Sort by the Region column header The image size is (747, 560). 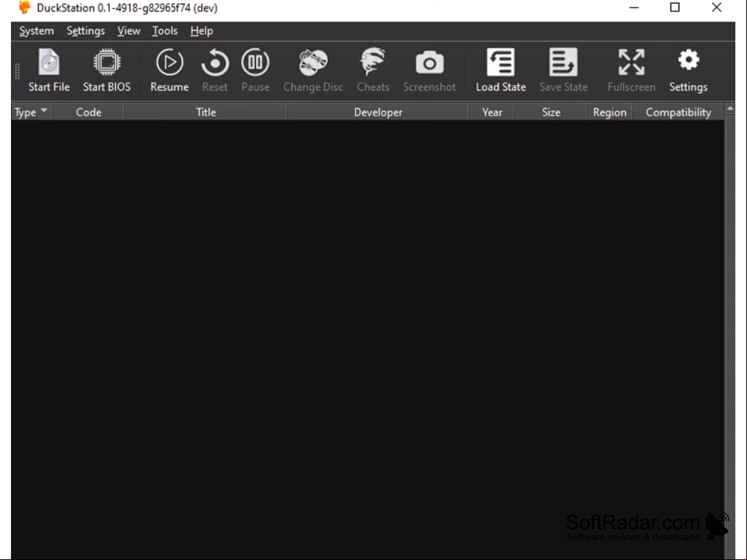coord(610,112)
